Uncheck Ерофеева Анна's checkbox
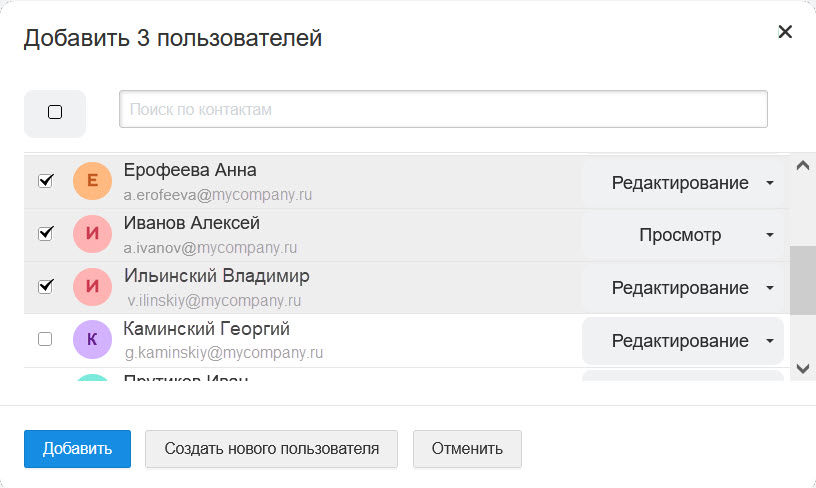 point(45,181)
